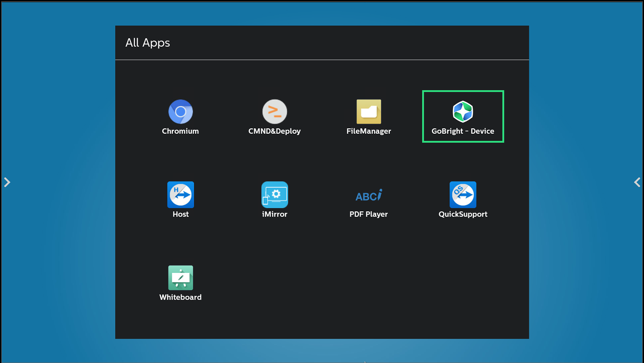
Task: Launch CMND&Deploy via its terminal icon
Action: pyautogui.click(x=274, y=112)
